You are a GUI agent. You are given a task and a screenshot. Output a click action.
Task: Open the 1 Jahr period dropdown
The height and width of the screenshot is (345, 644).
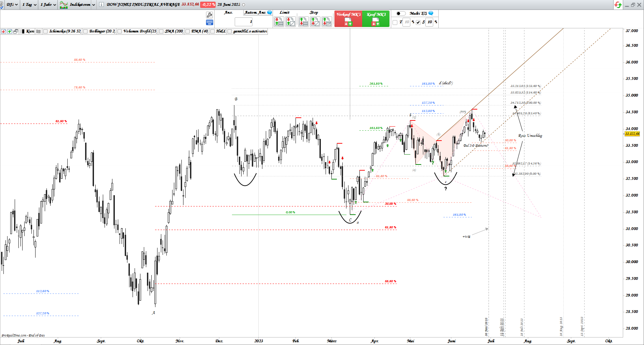pos(48,4)
